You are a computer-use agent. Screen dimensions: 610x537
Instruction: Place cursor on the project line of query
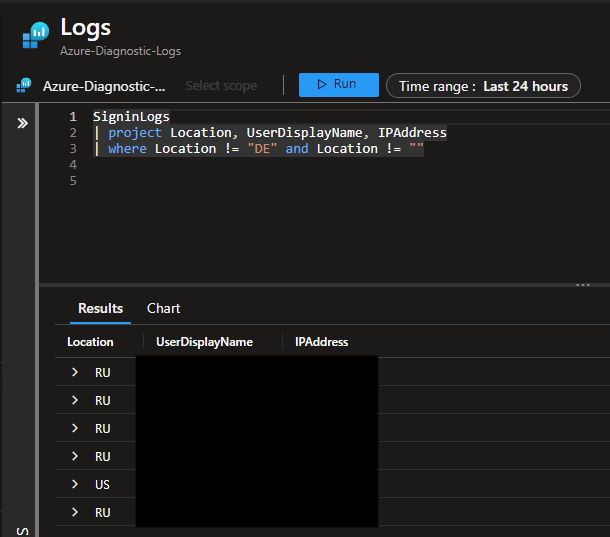270,133
